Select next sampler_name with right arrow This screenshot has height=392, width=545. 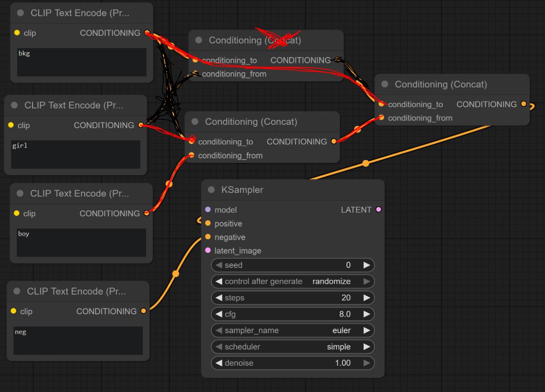click(367, 331)
